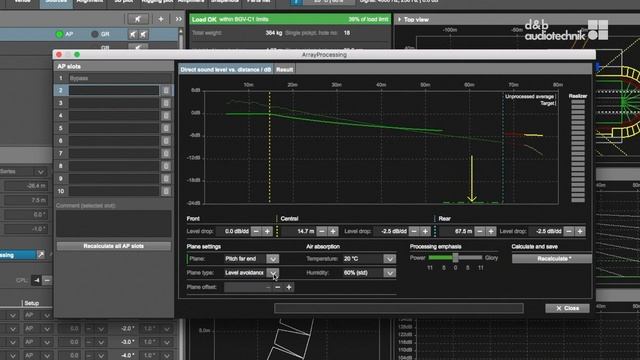Click mute speaker icon in sources toolbar

[138, 19]
